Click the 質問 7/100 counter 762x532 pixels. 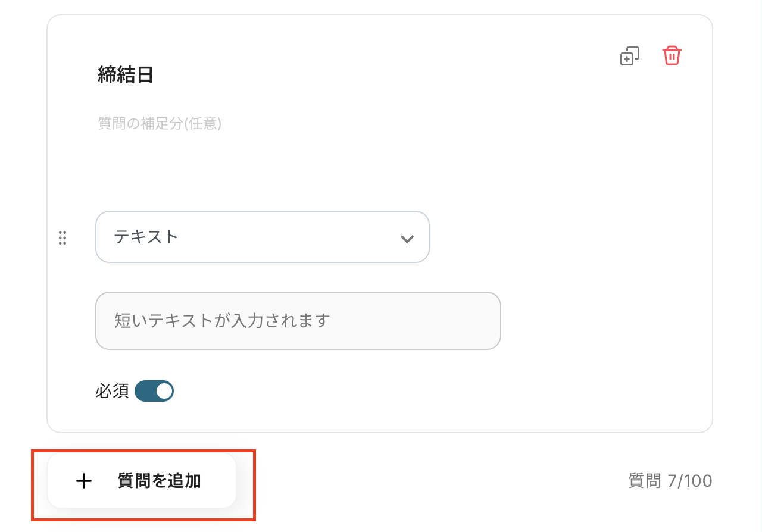click(x=670, y=481)
